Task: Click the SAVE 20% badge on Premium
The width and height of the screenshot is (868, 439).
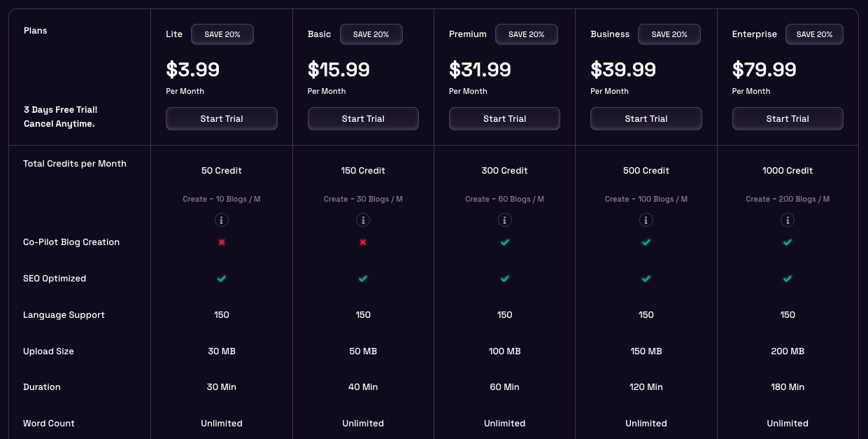Action: tap(527, 34)
